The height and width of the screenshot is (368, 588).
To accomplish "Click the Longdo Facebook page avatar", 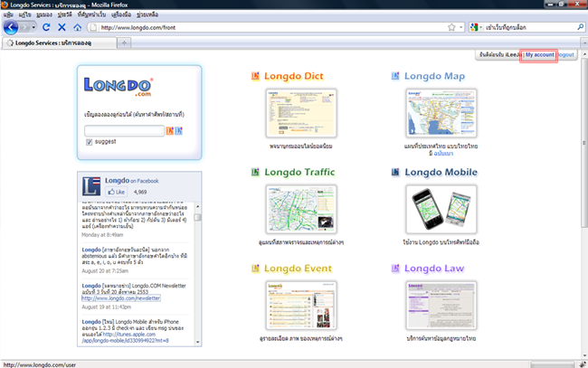I will [x=91, y=186].
